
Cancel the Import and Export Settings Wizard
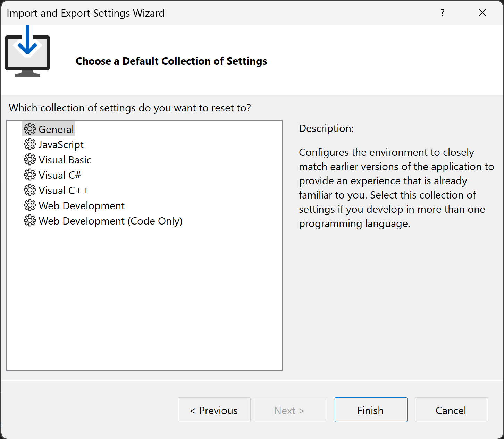click(x=451, y=410)
